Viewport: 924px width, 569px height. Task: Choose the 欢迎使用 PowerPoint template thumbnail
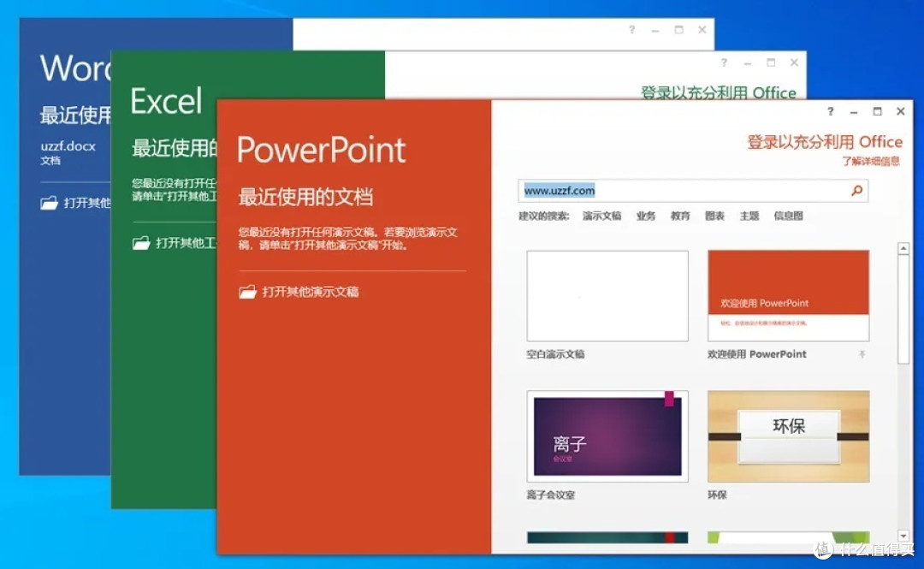(x=789, y=295)
